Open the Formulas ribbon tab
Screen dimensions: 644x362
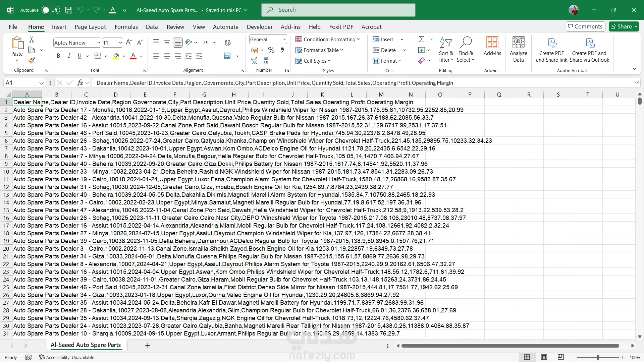tap(126, 27)
